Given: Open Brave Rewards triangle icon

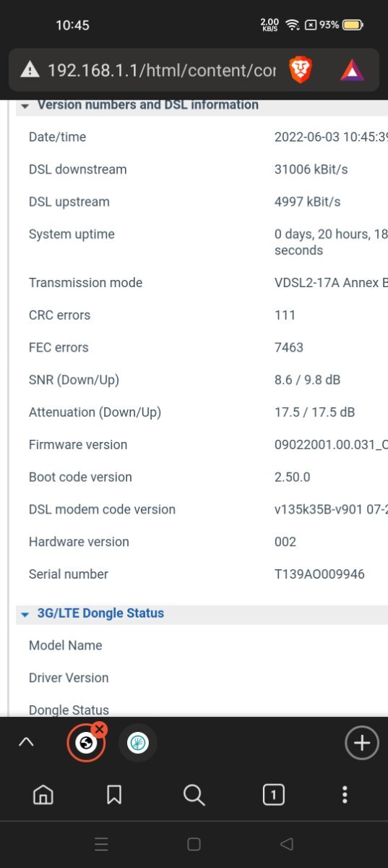Looking at the screenshot, I should 353,69.
